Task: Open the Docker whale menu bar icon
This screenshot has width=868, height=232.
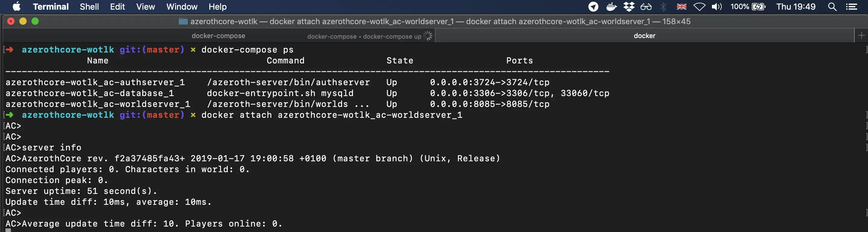Action: [611, 7]
